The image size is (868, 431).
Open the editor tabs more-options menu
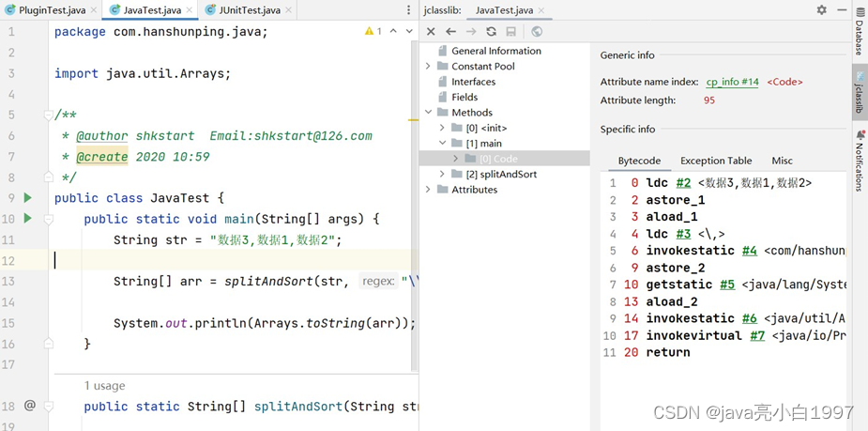408,10
